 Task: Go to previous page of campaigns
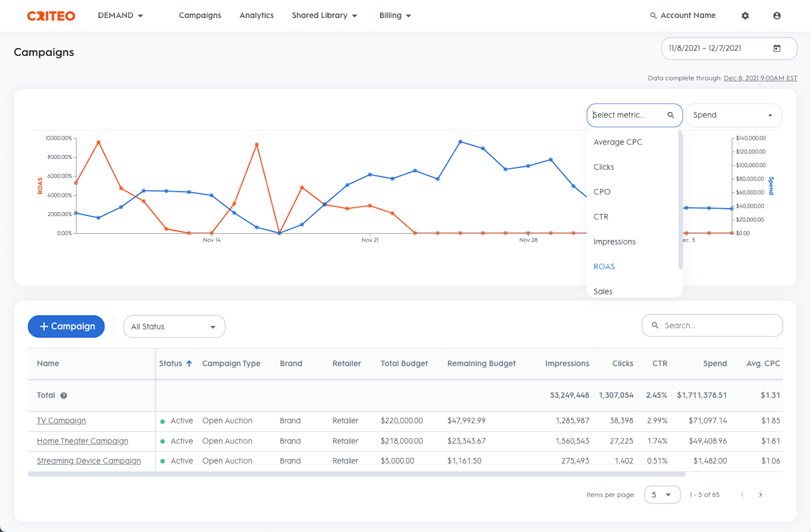click(742, 495)
